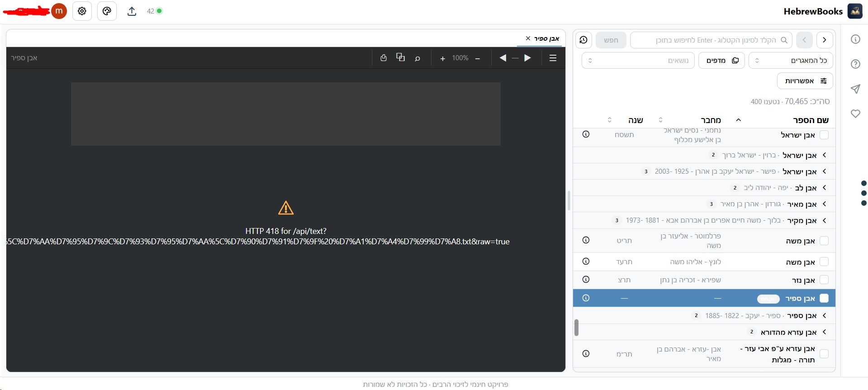The width and height of the screenshot is (868, 390).
Task: Show info for אבן משה by פרלמוטר
Action: click(x=586, y=240)
